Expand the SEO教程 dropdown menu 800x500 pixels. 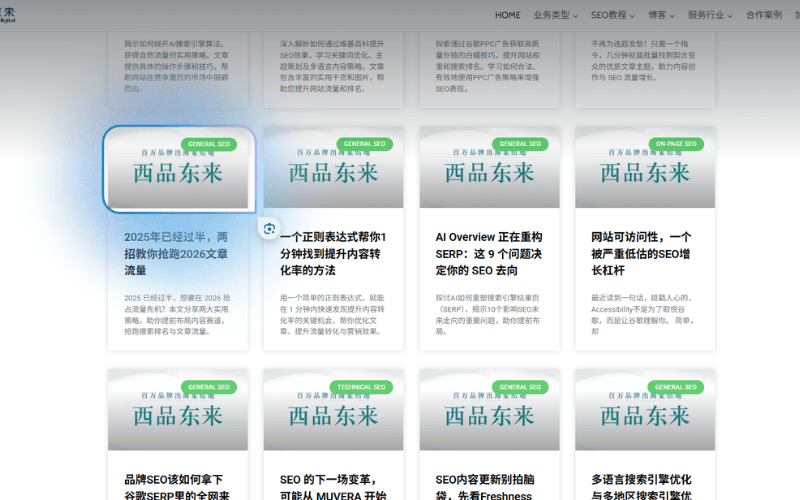pyautogui.click(x=613, y=15)
